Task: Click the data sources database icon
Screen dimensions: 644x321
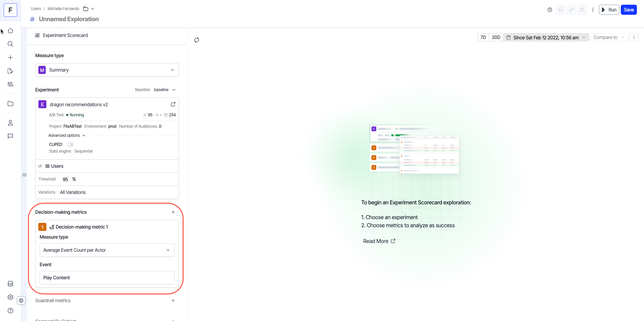Action: coord(10,284)
